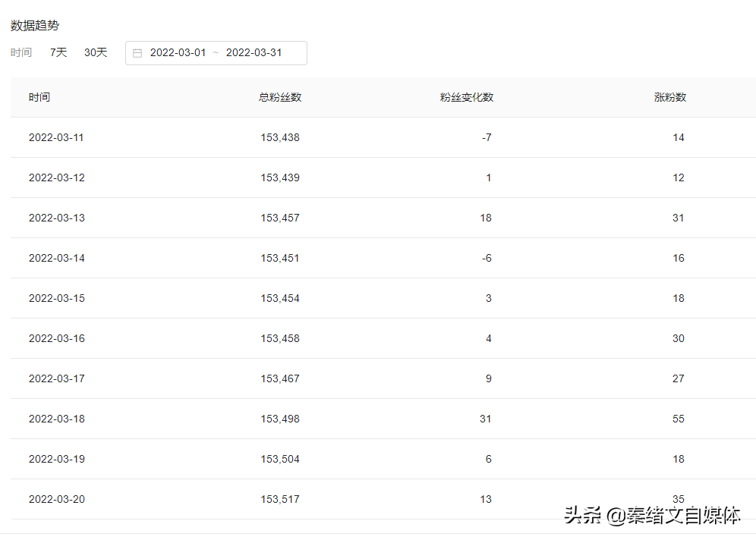Image resolution: width=756 pixels, height=540 pixels.
Task: Sort by the 总粉丝数 column header
Action: (280, 97)
